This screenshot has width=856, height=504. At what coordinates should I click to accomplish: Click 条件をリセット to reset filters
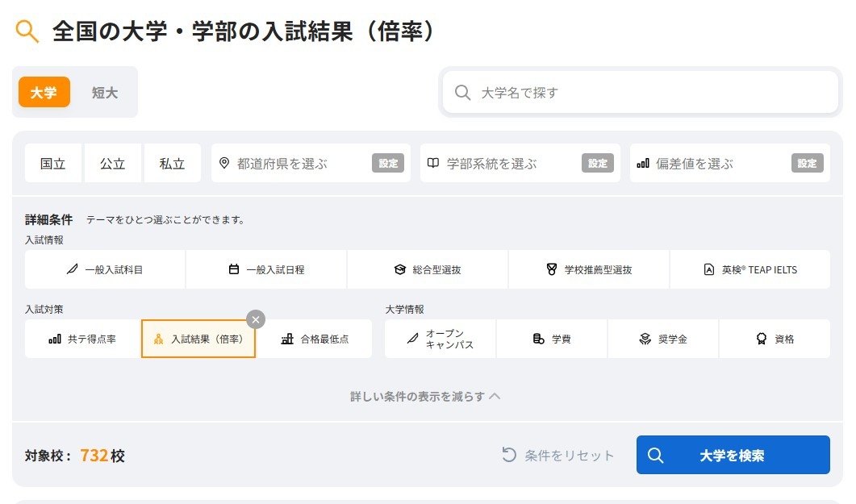point(560,454)
